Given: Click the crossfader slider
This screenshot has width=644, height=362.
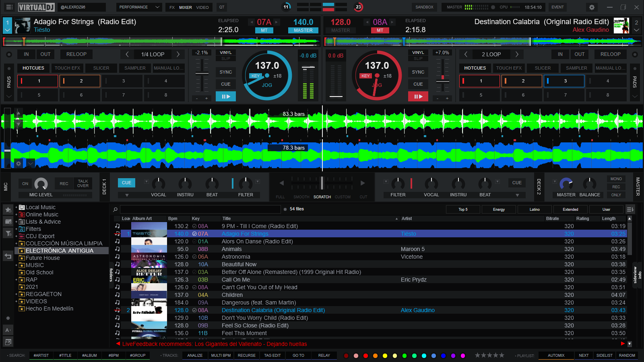Looking at the screenshot, I should (x=322, y=183).
